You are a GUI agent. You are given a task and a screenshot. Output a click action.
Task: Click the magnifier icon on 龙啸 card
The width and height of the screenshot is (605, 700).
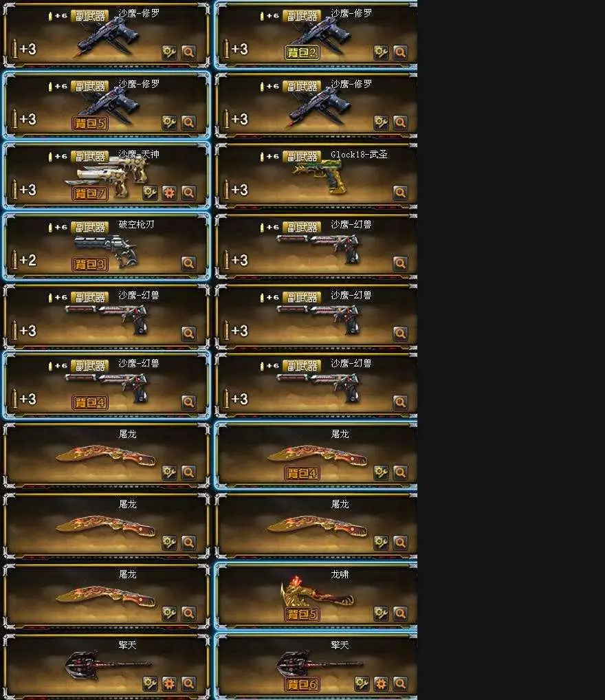coord(401,613)
